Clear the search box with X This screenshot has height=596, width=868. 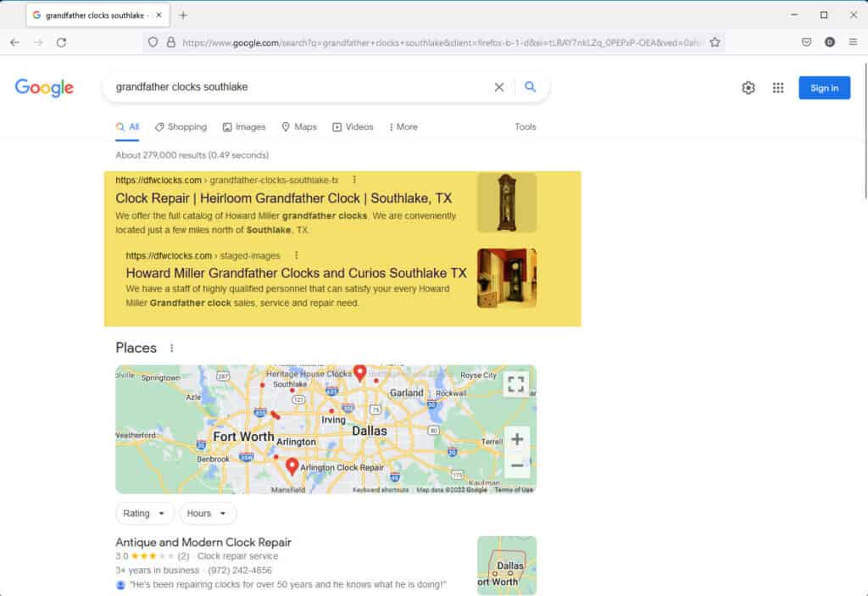pos(498,87)
